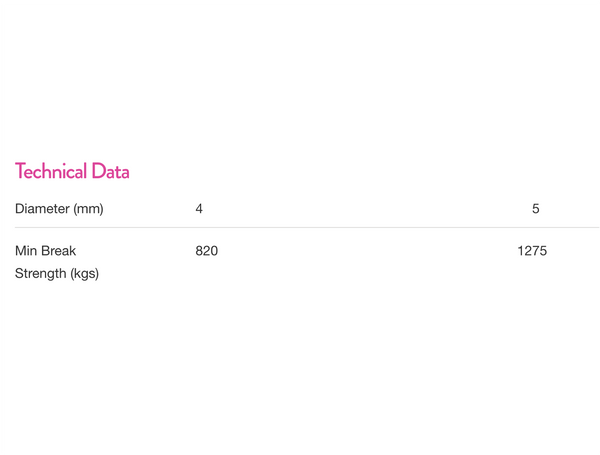The width and height of the screenshot is (600, 455).
Task: Click the Min Break Strength (kgs) label
Action: coord(56,262)
